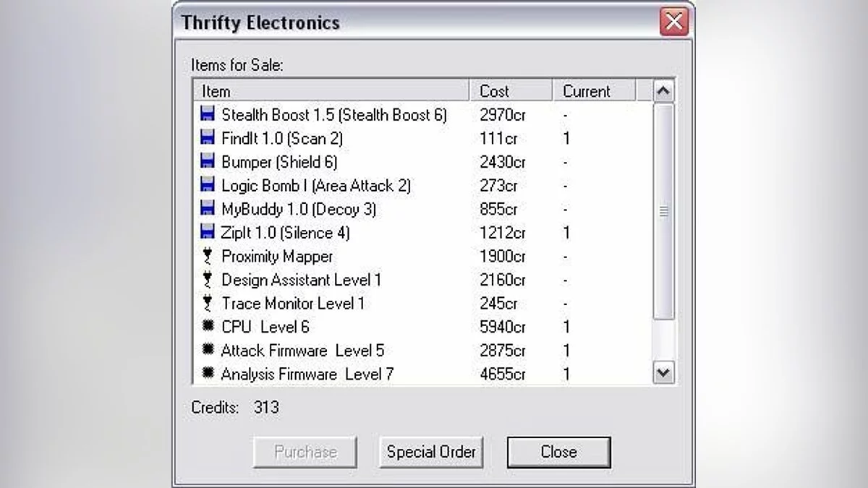Select the MyBuddy 1.0 (Decoy 3) entry
Viewport: 868px width, 488px height.
(x=422, y=209)
